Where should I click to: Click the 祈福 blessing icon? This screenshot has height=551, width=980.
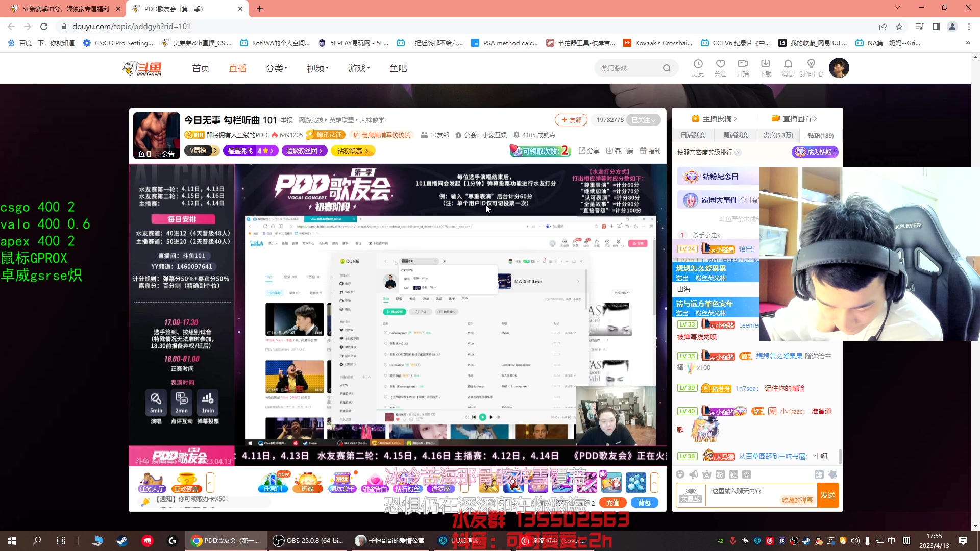307,482
